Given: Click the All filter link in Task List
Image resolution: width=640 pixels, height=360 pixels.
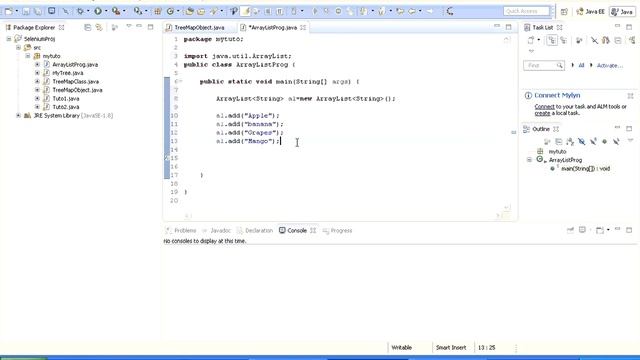Looking at the screenshot, I should point(581,65).
